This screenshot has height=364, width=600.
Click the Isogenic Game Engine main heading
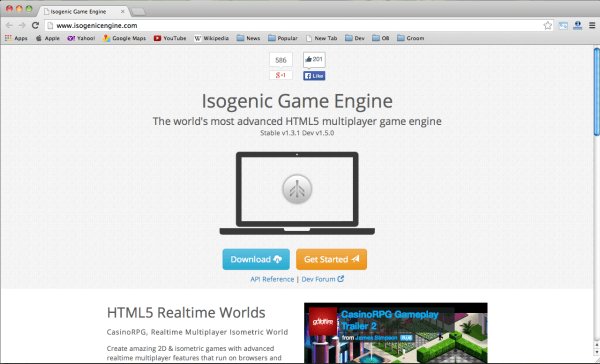pos(297,101)
